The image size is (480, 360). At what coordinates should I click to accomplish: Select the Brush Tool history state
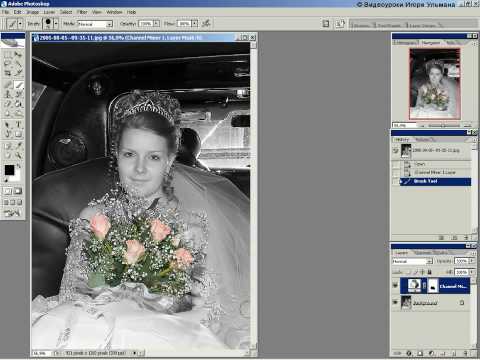pos(435,181)
